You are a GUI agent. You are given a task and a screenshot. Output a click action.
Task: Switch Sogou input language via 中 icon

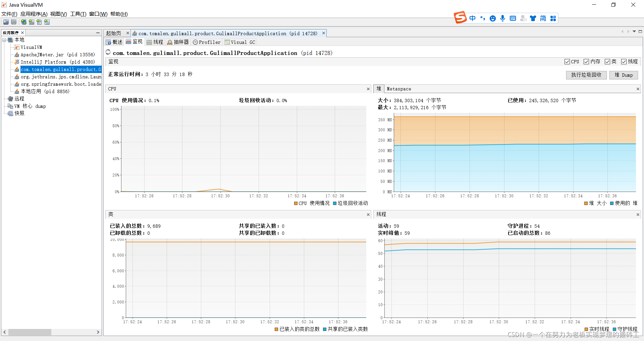pyautogui.click(x=473, y=18)
